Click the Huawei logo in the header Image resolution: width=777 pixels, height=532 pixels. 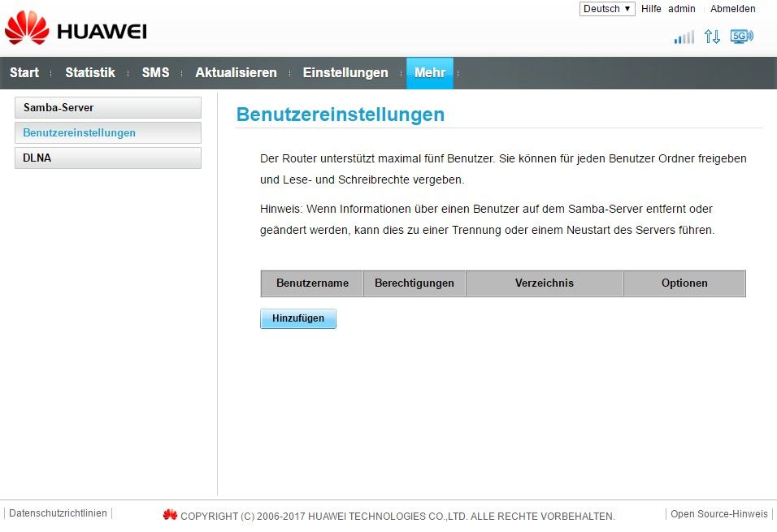76,30
